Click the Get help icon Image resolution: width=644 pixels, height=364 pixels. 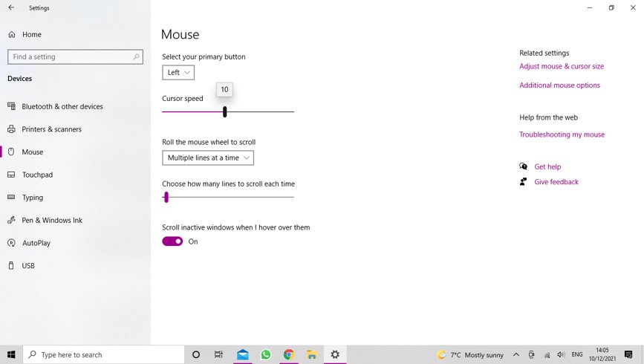tap(524, 166)
